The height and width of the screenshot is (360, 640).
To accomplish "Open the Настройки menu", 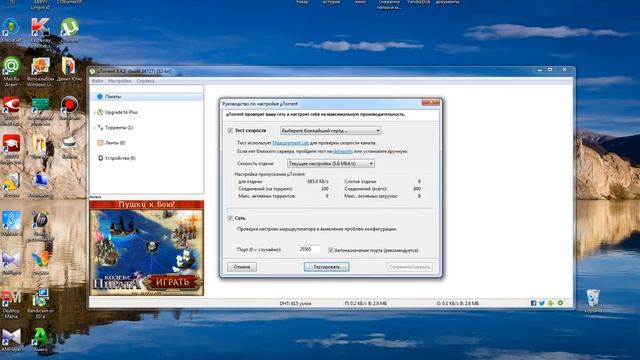I will (x=120, y=81).
